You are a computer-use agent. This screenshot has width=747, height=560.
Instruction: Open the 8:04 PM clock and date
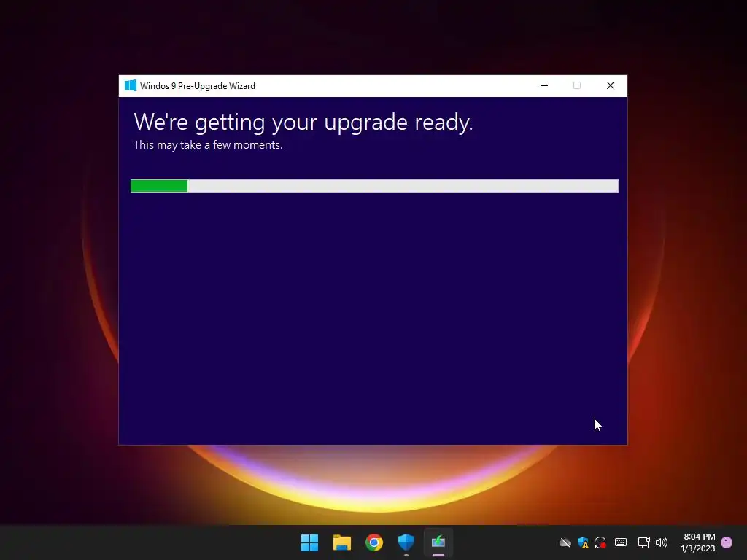click(698, 542)
